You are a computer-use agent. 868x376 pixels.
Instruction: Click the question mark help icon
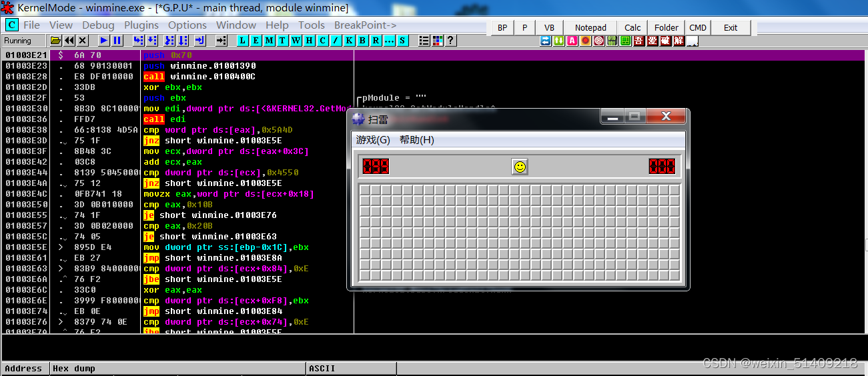(450, 41)
